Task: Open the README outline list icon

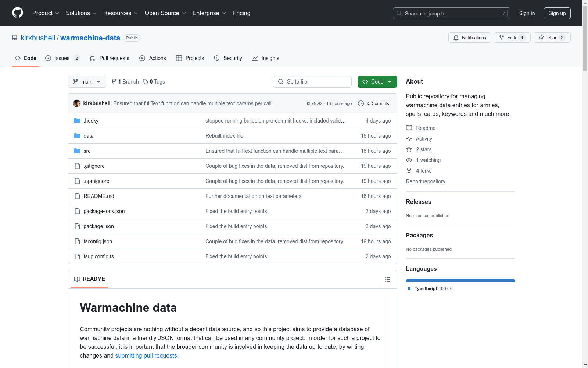Action: click(x=387, y=279)
